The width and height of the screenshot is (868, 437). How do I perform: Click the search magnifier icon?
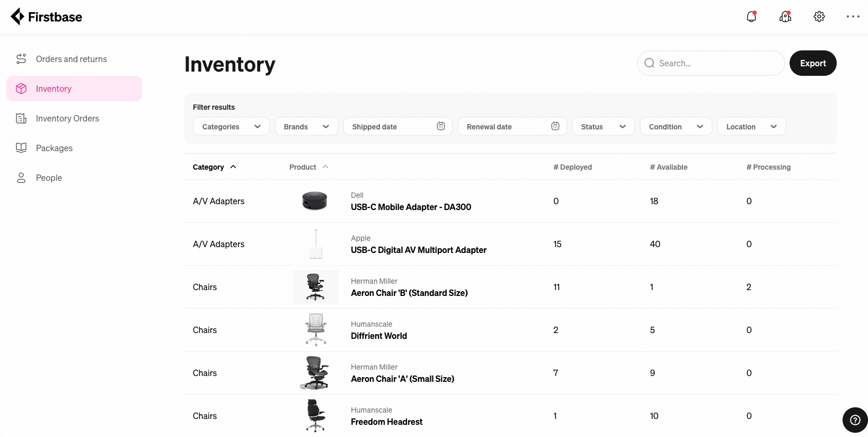coord(649,63)
